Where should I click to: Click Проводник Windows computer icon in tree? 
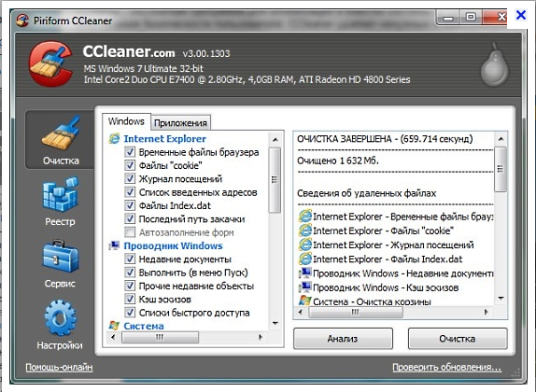coord(114,245)
